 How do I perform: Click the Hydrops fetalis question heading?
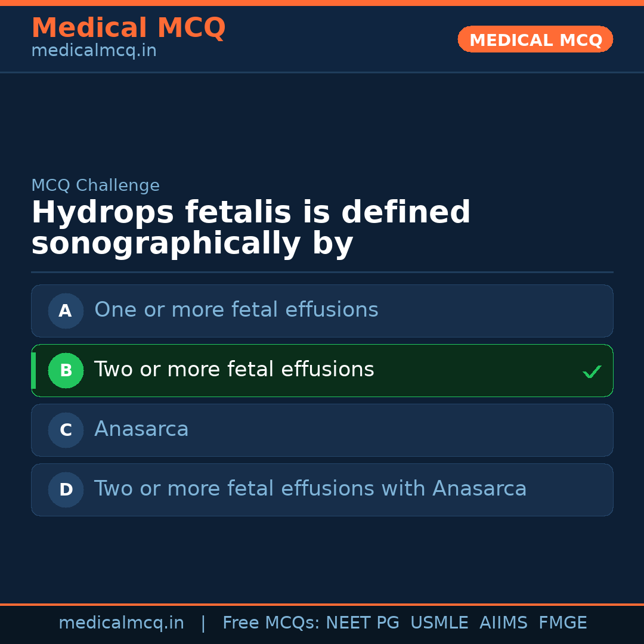coord(250,228)
